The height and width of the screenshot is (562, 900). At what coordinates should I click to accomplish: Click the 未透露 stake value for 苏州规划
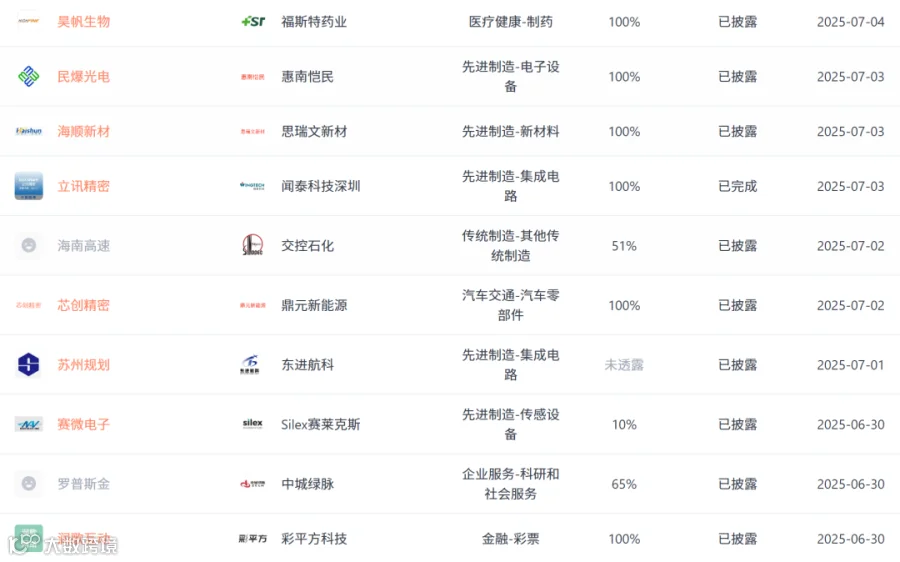[624, 365]
